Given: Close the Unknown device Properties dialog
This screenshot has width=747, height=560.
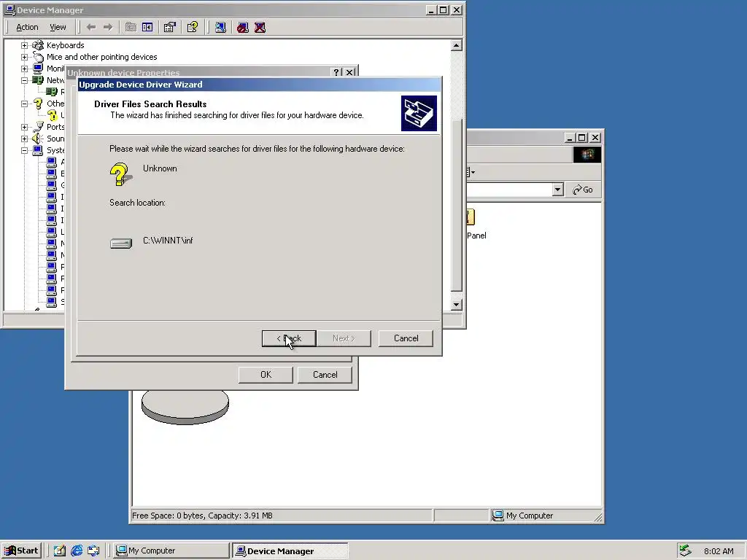Looking at the screenshot, I should click(x=349, y=72).
